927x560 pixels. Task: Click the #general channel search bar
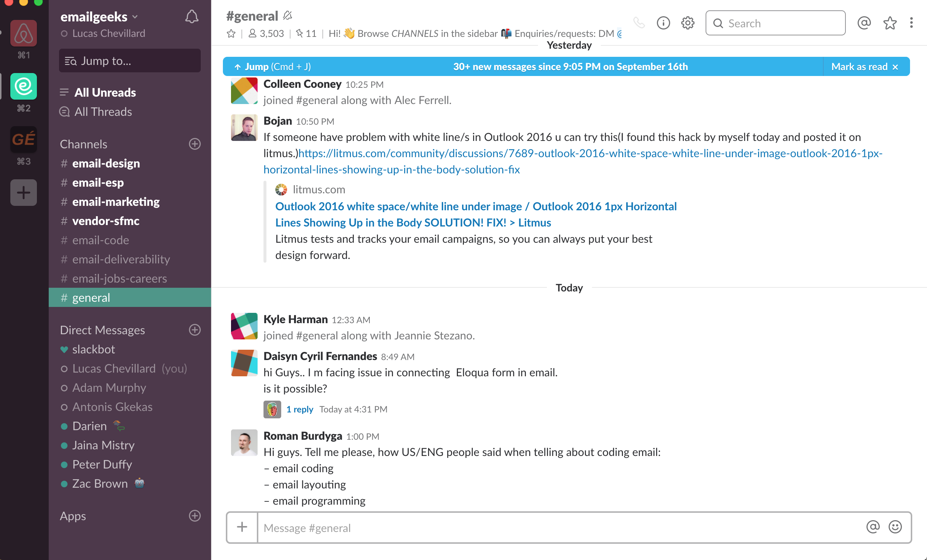point(774,23)
